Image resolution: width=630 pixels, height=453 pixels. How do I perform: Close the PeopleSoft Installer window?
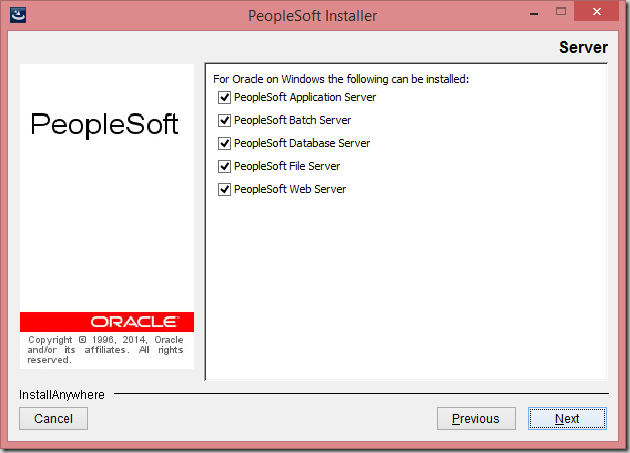tap(597, 12)
